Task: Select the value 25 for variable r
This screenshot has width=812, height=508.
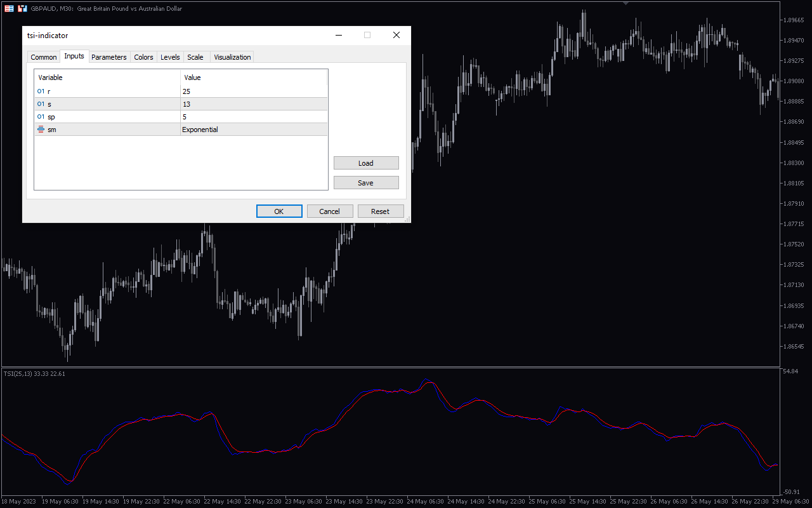Action: tap(254, 91)
